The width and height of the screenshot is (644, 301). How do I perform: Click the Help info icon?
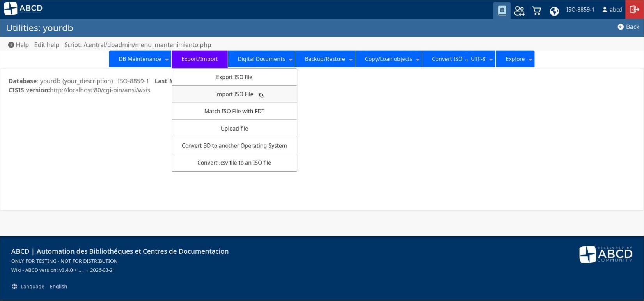[11, 45]
